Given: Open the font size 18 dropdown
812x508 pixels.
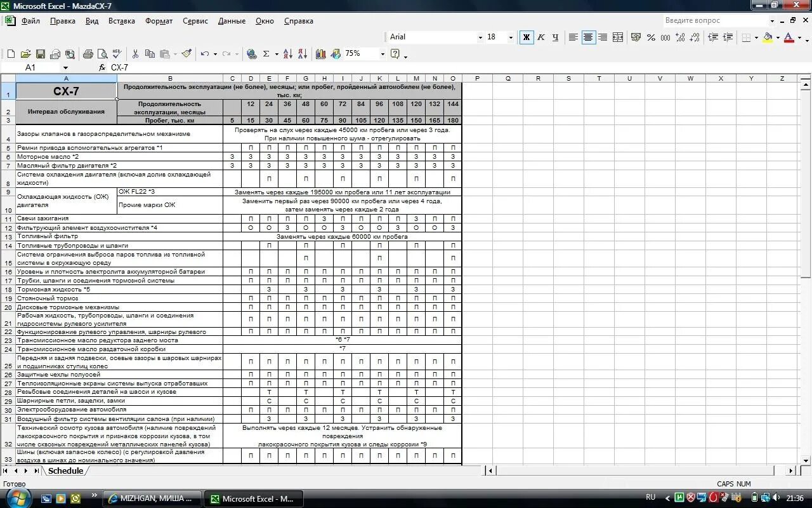Looking at the screenshot, I should point(511,37).
